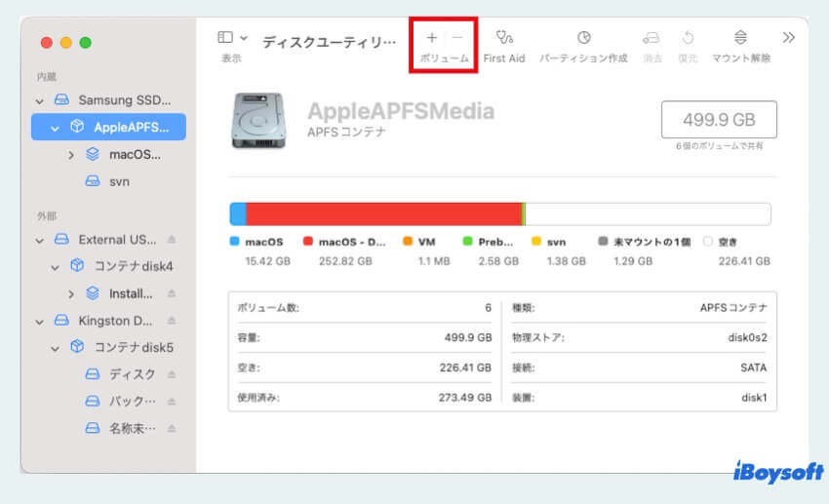Click the green Preb legend swatch
This screenshot has height=504, width=829.
(467, 241)
